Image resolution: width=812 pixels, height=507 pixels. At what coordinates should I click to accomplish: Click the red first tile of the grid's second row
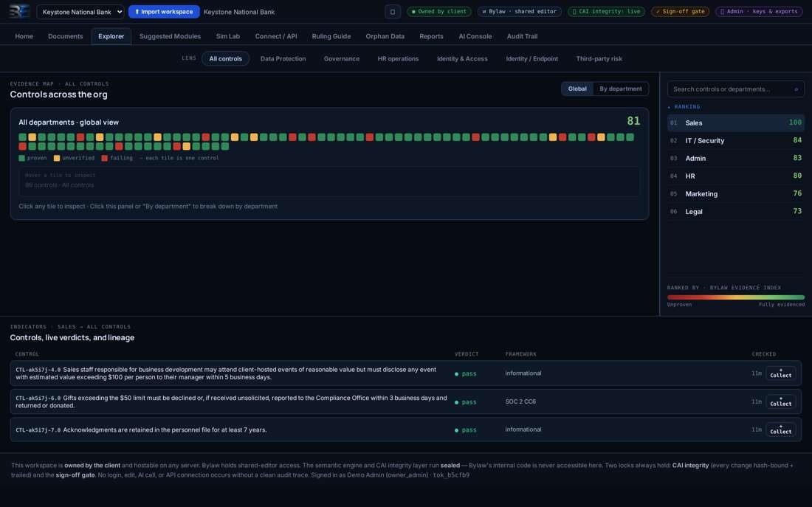[22, 147]
